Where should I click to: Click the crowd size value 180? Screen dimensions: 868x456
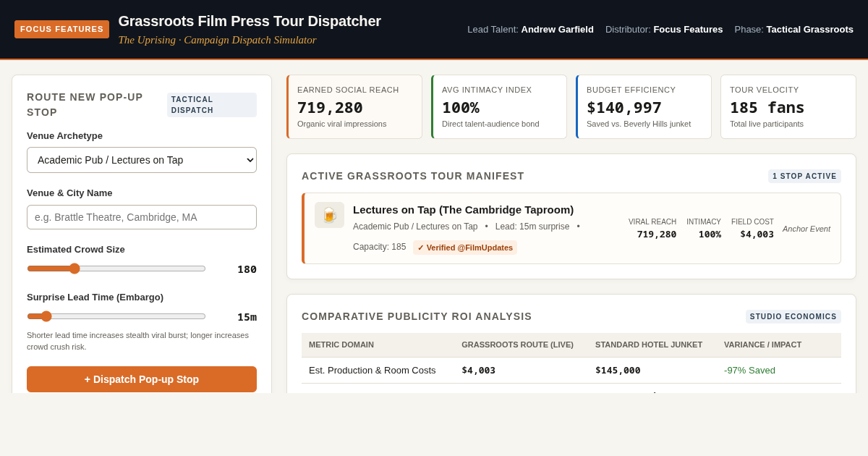(x=247, y=269)
